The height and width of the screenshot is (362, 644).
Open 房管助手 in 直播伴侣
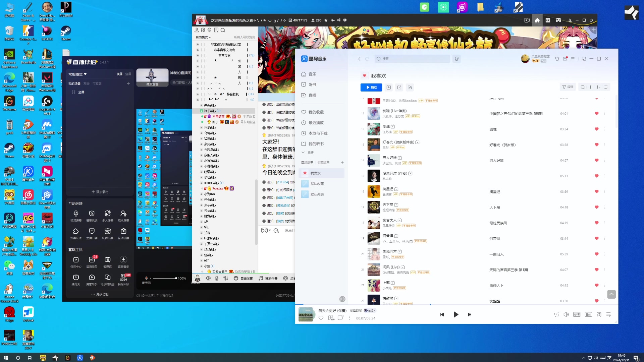(92, 280)
